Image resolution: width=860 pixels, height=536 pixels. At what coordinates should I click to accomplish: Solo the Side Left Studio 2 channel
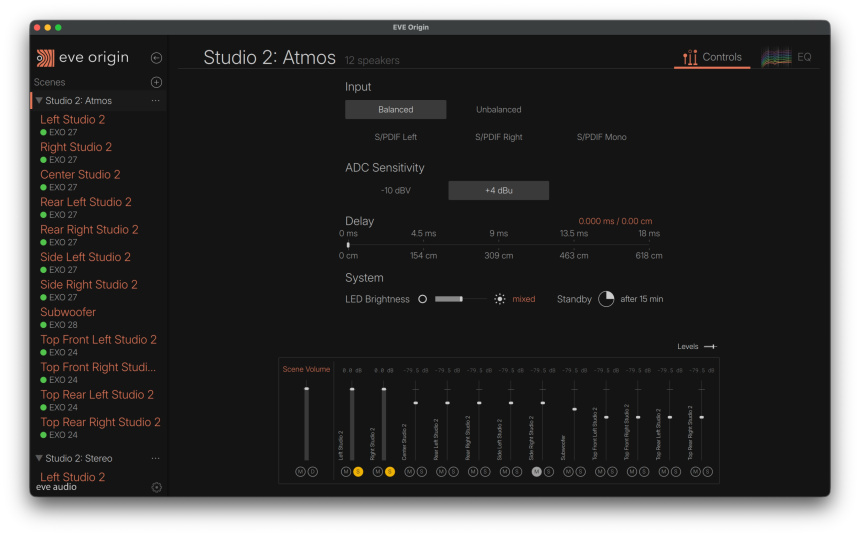(517, 472)
